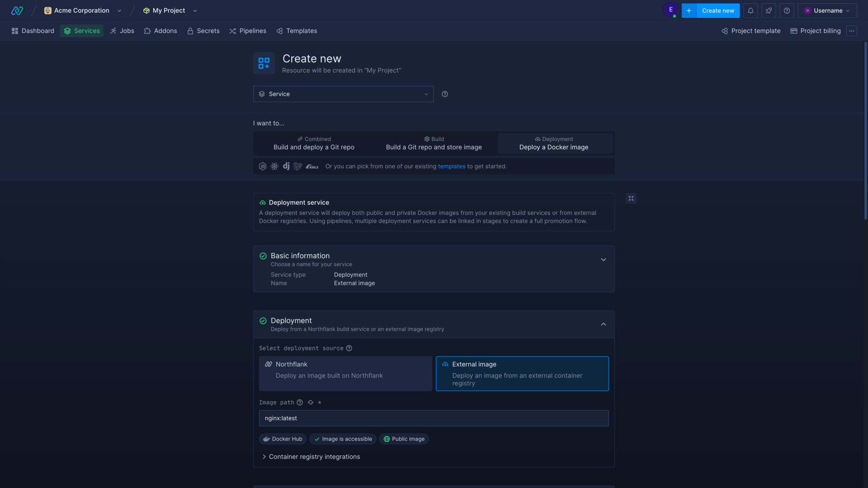Viewport: 868px width, 488px height.
Task: Click the Northflank logo home icon
Action: tap(17, 10)
